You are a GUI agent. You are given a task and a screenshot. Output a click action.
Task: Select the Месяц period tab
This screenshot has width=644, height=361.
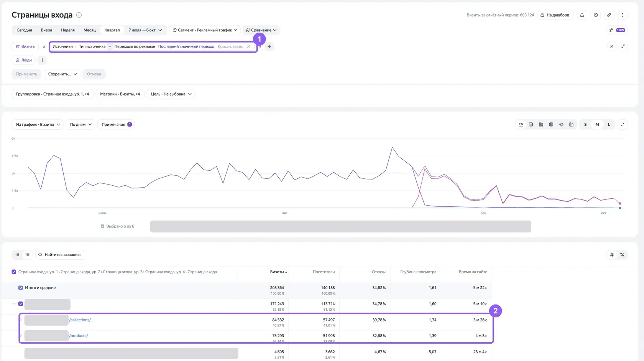coord(90,30)
